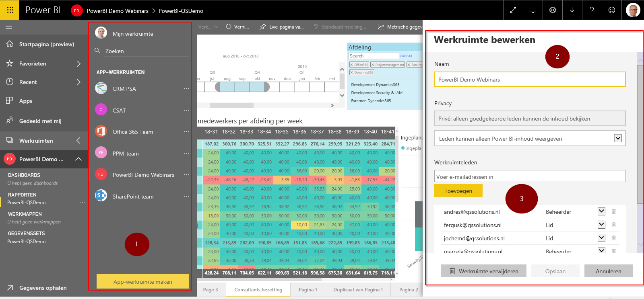Delete member andres@qssolutions.nl trash icon

tap(613, 211)
